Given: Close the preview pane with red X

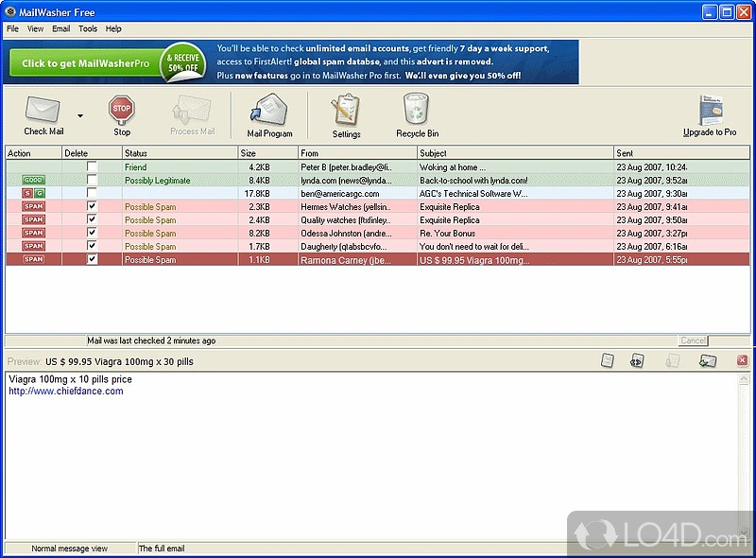Looking at the screenshot, I should coord(742,360).
